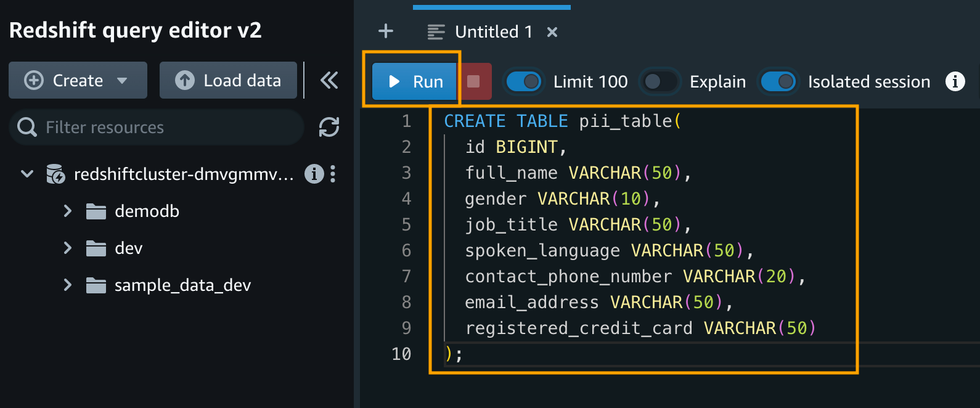Click the search magnifier icon
Viewport: 980px width, 408px height.
27,127
